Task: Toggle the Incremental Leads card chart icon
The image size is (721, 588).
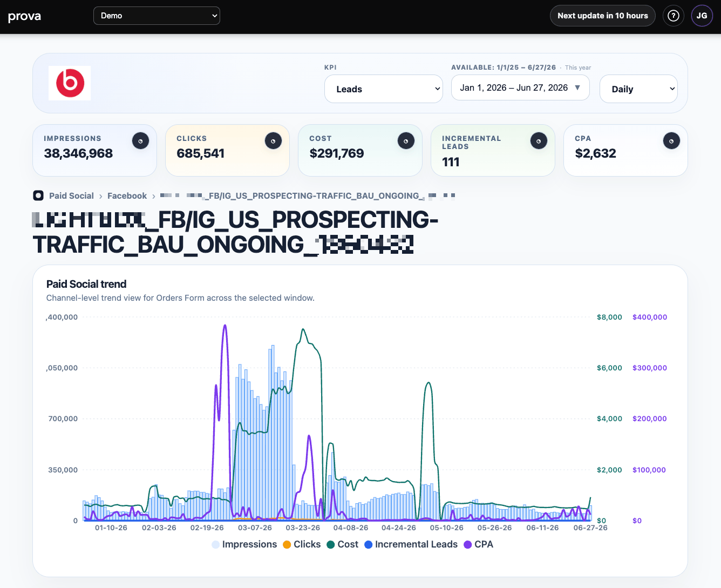Action: point(539,141)
